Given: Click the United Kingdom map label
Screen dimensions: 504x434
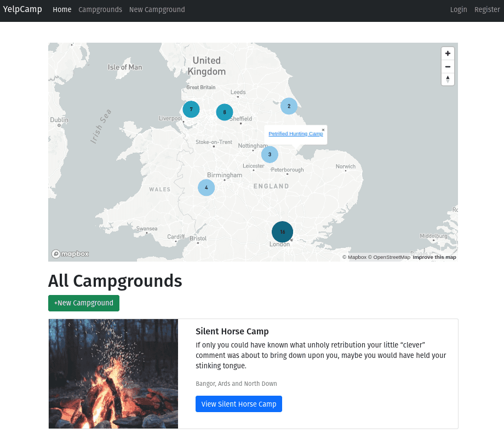Looking at the screenshot, I should tap(207, 66).
